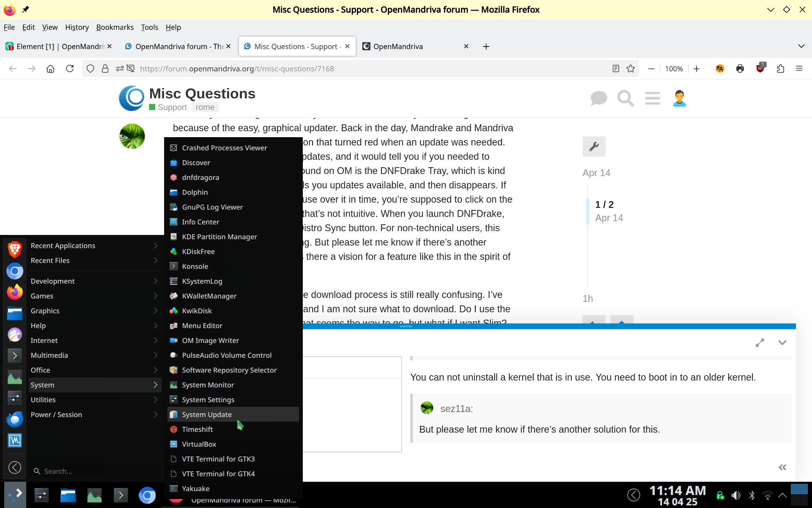
Task: Expand reply composer to fullscreen
Action: click(760, 342)
